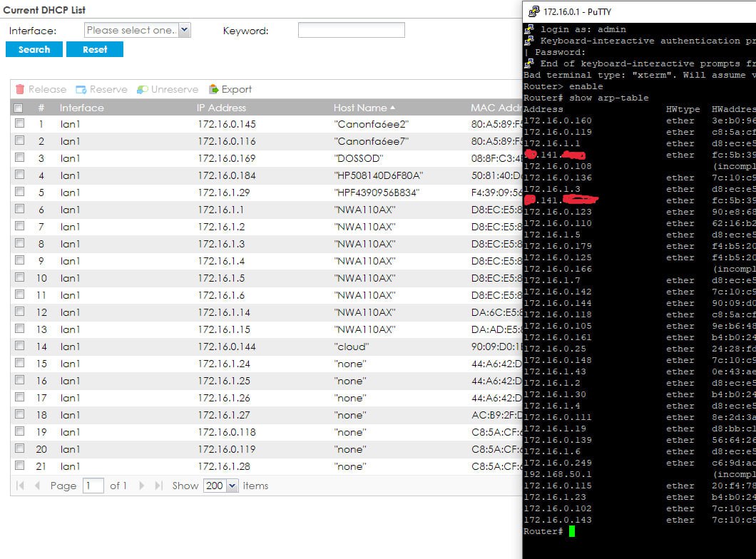Click the Unreserve icon in the toolbar
The image size is (756, 559).
[142, 89]
